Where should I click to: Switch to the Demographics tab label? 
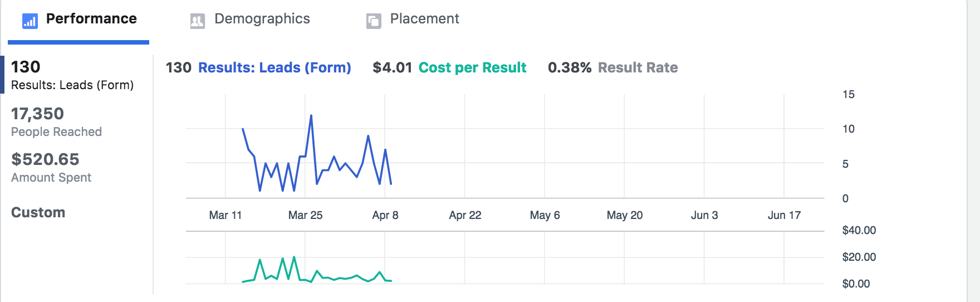262,19
